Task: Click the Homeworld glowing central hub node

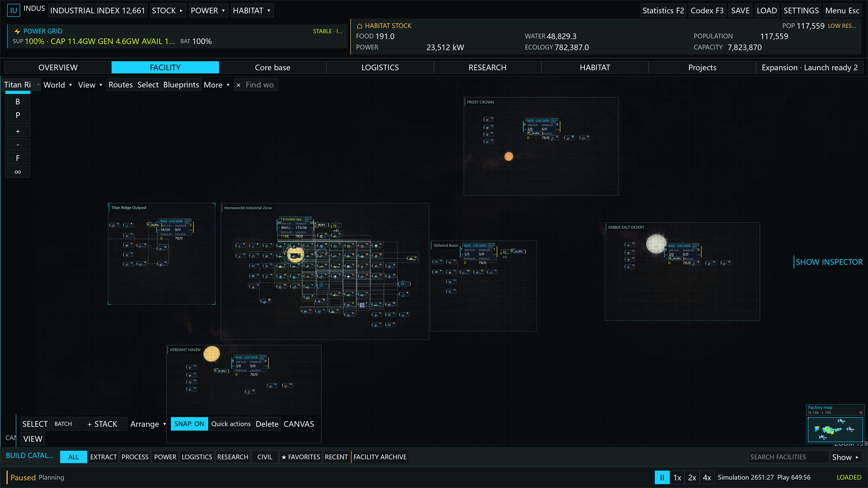Action: (295, 254)
